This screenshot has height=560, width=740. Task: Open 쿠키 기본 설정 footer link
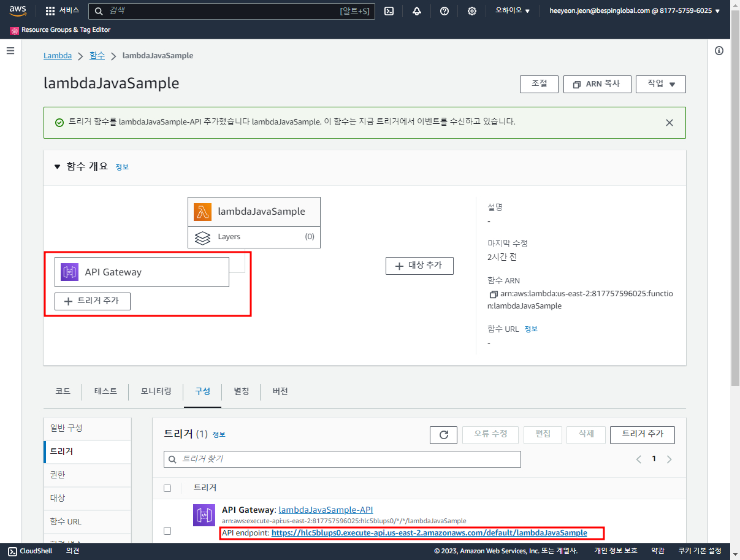(700, 551)
